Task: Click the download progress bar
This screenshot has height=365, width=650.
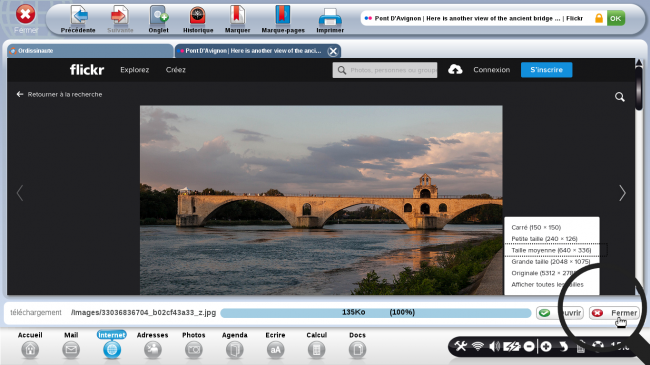Action: (x=376, y=313)
